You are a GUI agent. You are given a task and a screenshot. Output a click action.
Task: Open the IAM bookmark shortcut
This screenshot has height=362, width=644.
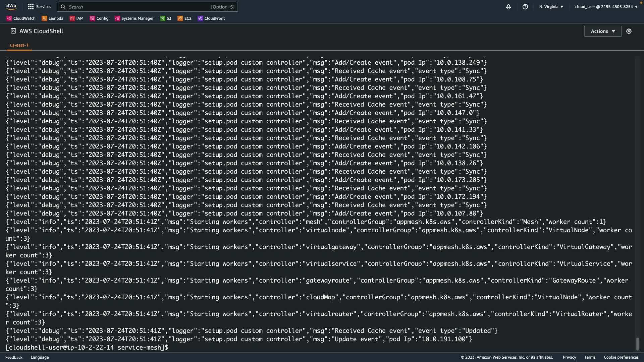pyautogui.click(x=76, y=18)
